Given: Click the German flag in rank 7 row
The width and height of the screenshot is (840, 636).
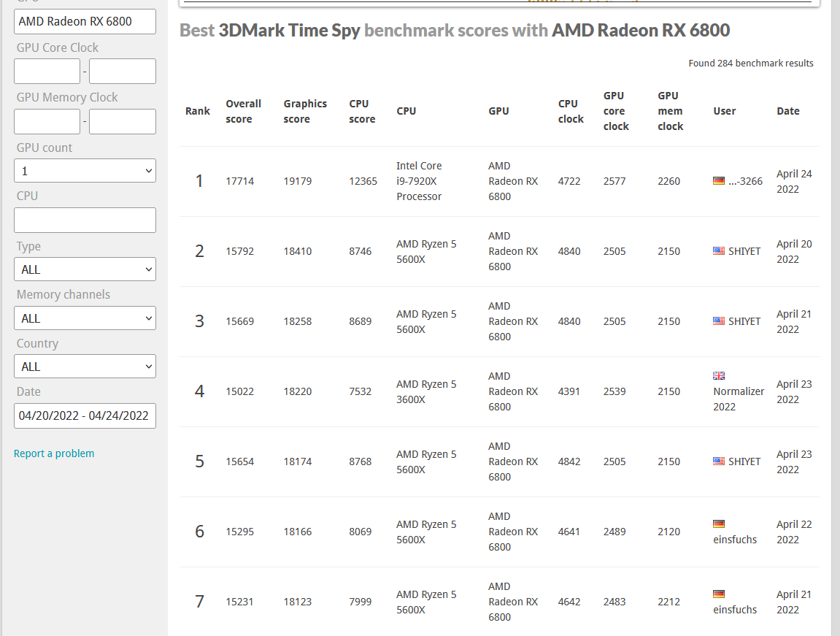Looking at the screenshot, I should pos(718,594).
